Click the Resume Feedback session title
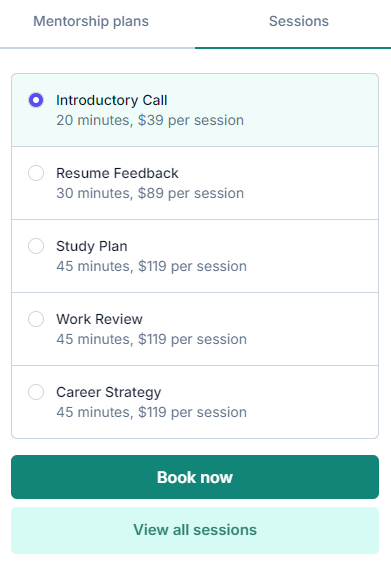Image resolution: width=391 pixels, height=565 pixels. coord(117,173)
